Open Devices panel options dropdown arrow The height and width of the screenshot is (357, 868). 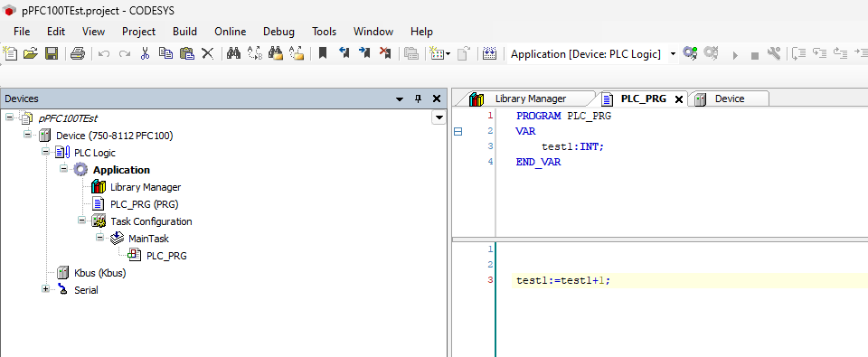[400, 99]
